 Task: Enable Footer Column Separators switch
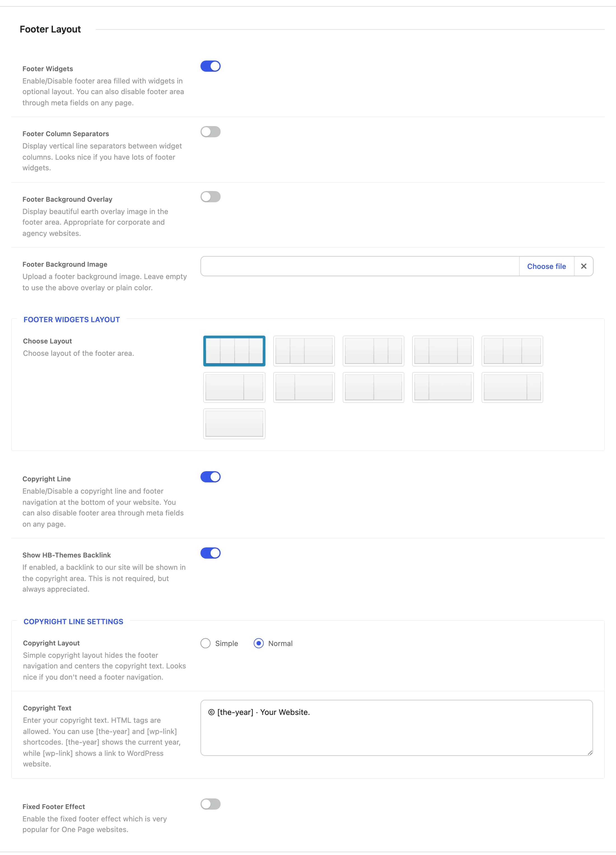(x=210, y=132)
